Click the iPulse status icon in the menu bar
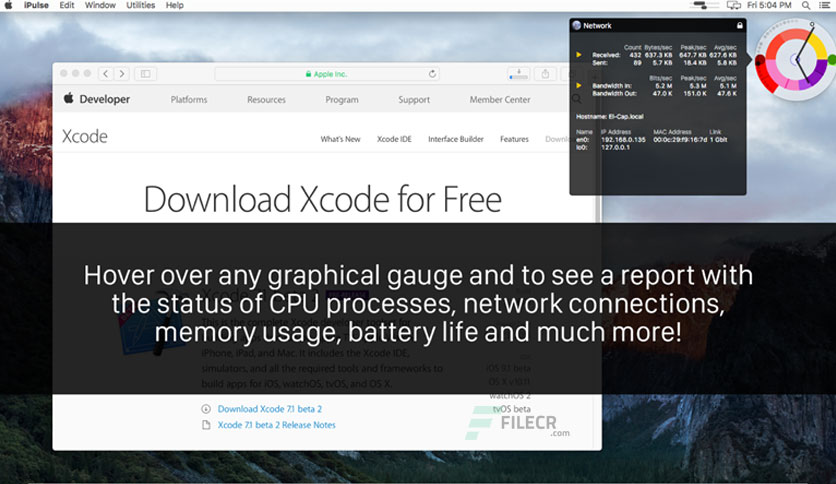Viewport: 836px width, 484px height. pyautogui.click(x=705, y=5)
